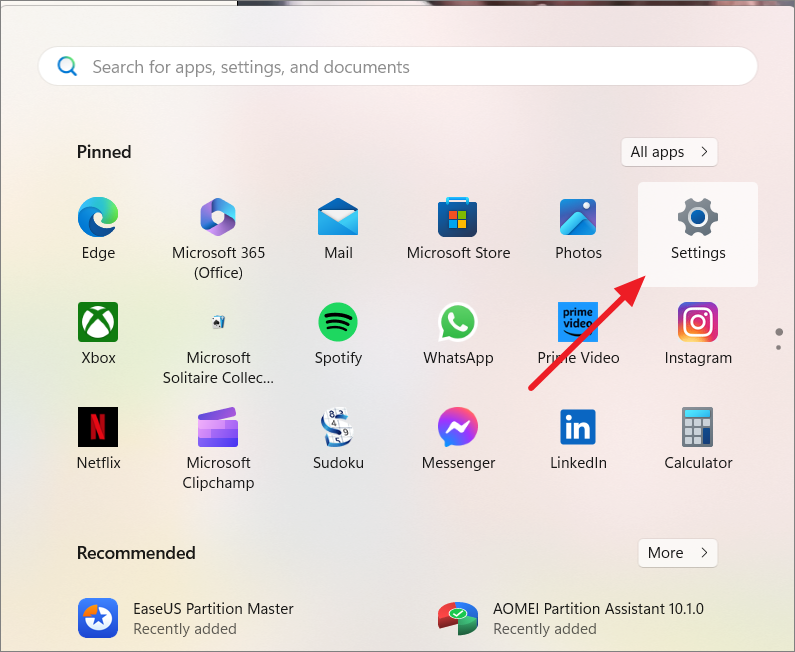Launch Spotify
The width and height of the screenshot is (795, 652).
pos(338,333)
